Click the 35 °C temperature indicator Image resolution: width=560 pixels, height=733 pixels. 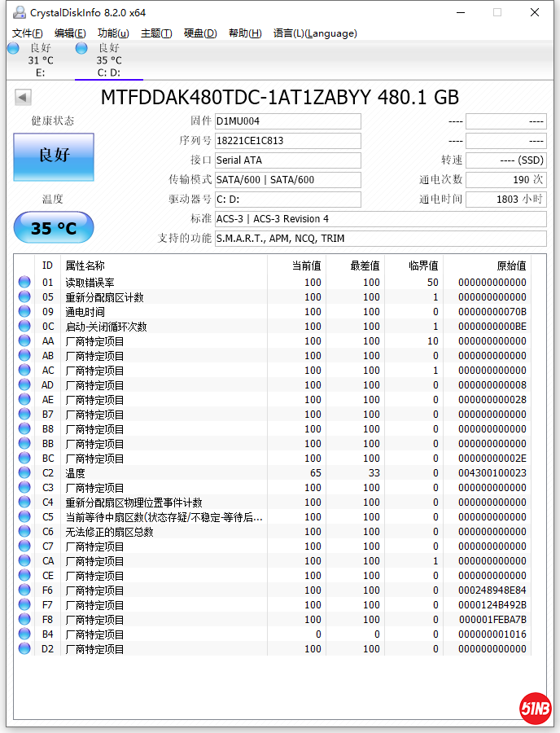click(x=54, y=228)
